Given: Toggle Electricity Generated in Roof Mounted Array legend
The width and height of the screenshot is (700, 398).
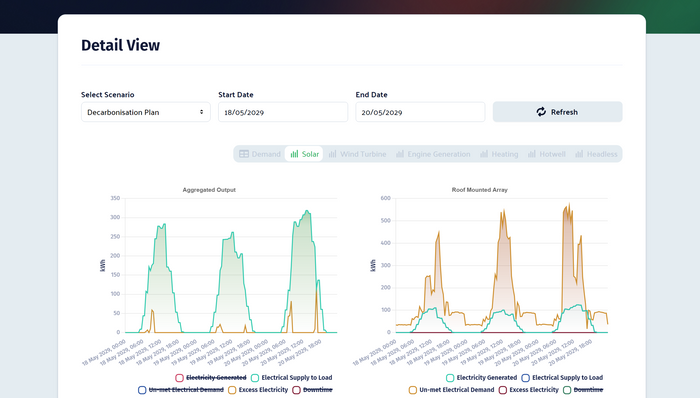Looking at the screenshot, I should pyautogui.click(x=482, y=377).
